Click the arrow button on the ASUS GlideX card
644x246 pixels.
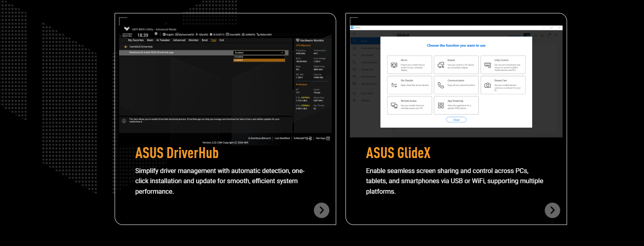click(x=552, y=210)
